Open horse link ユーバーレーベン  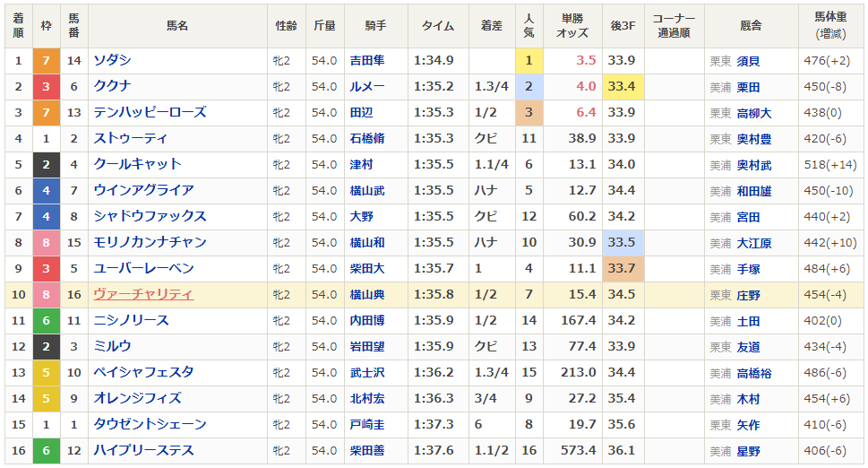click(144, 268)
